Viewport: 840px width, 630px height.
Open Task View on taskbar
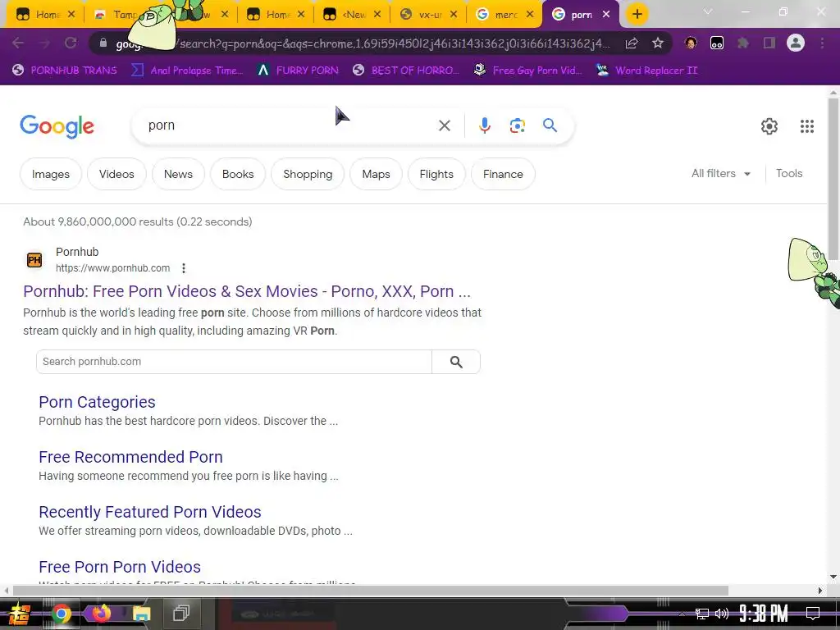point(181,614)
